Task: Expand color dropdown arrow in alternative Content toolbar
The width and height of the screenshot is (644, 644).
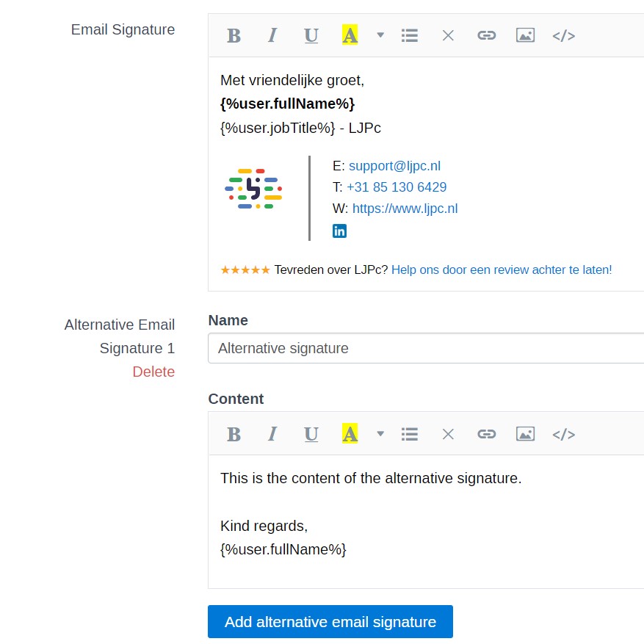Action: [380, 434]
